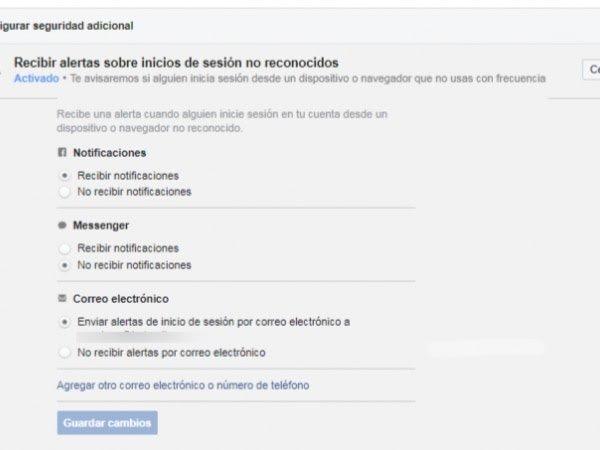Click the Facebook icon beside Notificaciones
Image resolution: width=600 pixels, height=450 pixels.
point(62,152)
